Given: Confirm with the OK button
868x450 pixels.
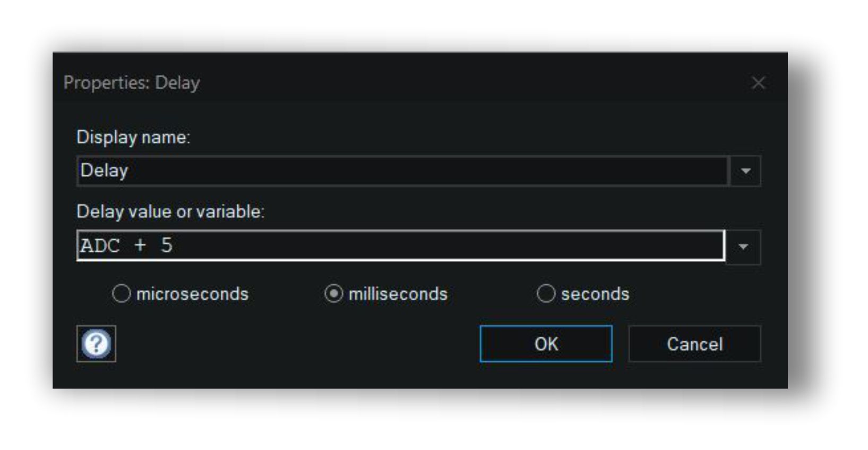Looking at the screenshot, I should (x=546, y=344).
